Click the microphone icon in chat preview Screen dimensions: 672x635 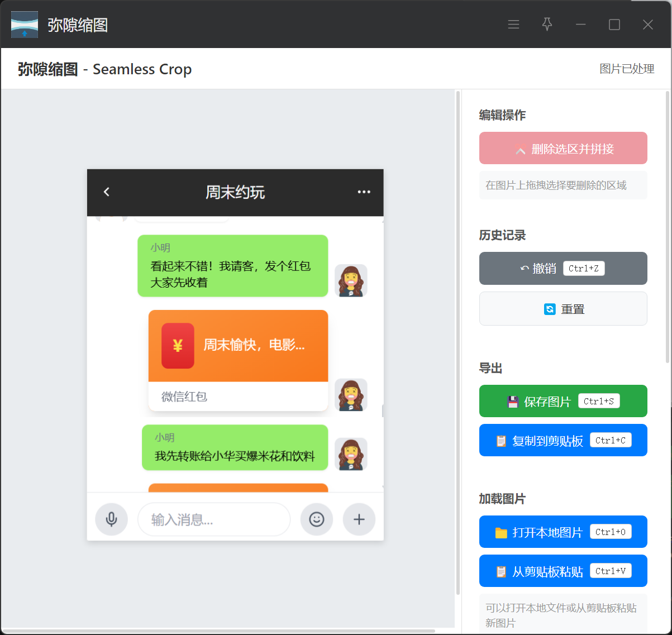(x=112, y=519)
